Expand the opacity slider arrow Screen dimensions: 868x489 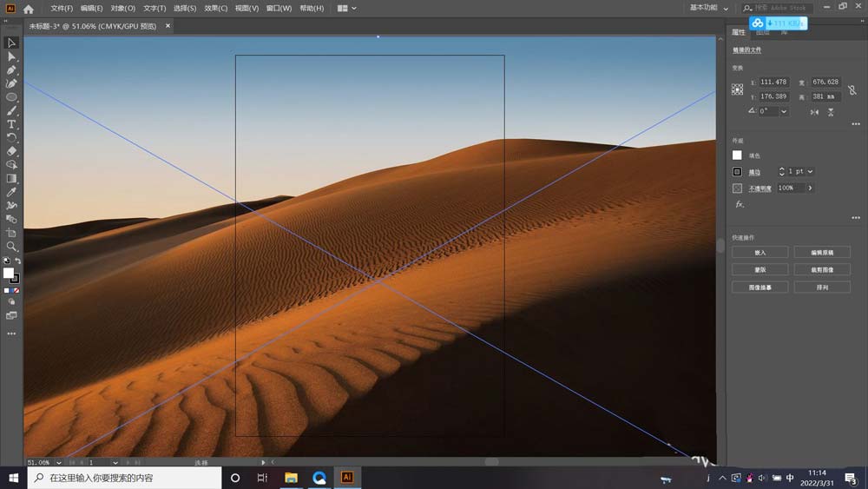[810, 188]
